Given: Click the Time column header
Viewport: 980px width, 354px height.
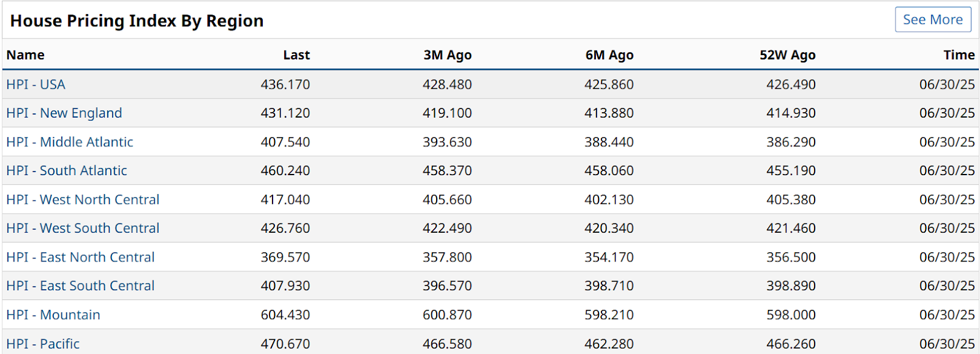Looking at the screenshot, I should click(x=959, y=55).
